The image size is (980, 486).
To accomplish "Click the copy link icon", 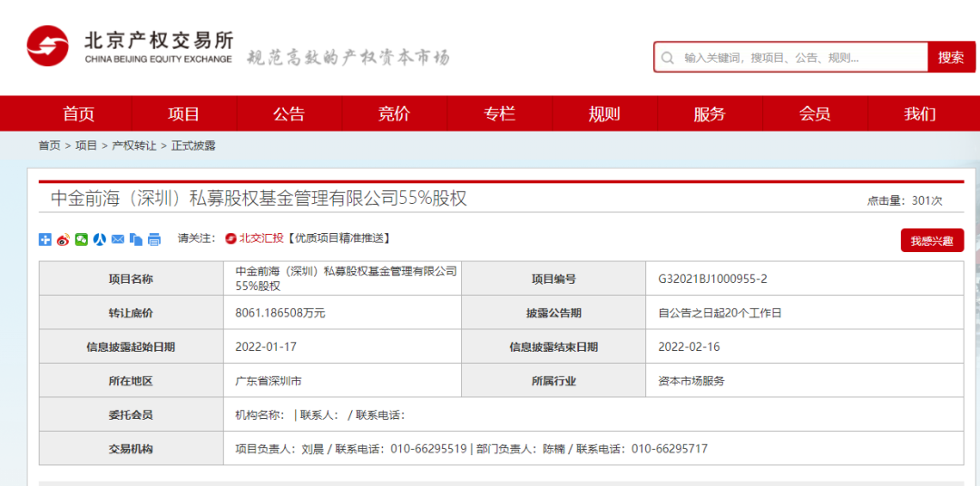I will [135, 238].
